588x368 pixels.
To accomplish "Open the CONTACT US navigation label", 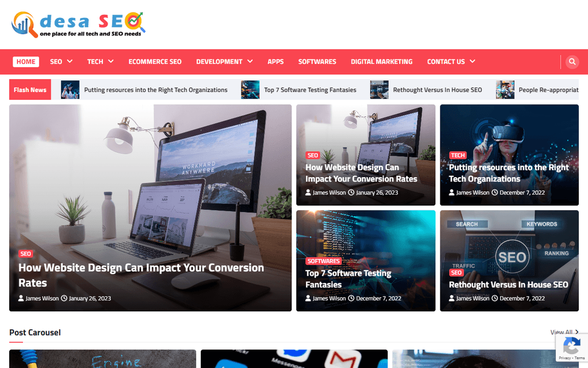I will tap(446, 62).
